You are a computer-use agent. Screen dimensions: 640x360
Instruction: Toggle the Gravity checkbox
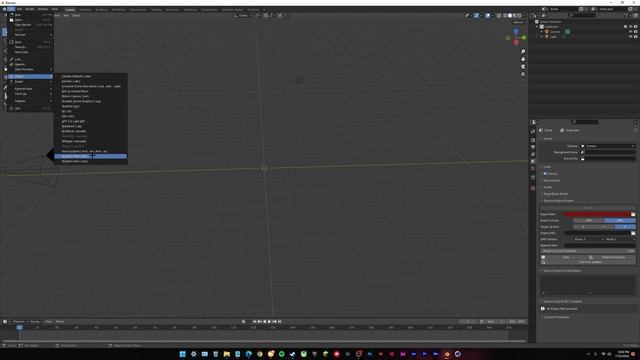pos(545,173)
